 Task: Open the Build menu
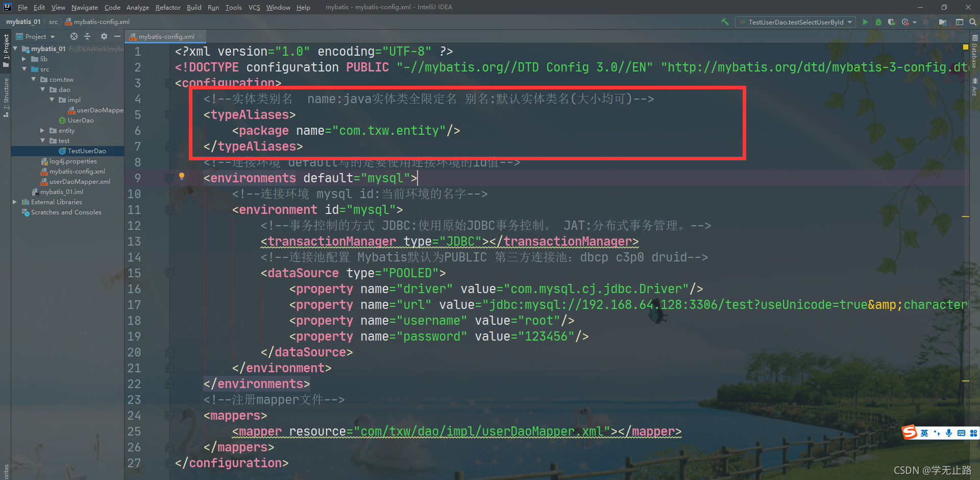tap(194, 7)
